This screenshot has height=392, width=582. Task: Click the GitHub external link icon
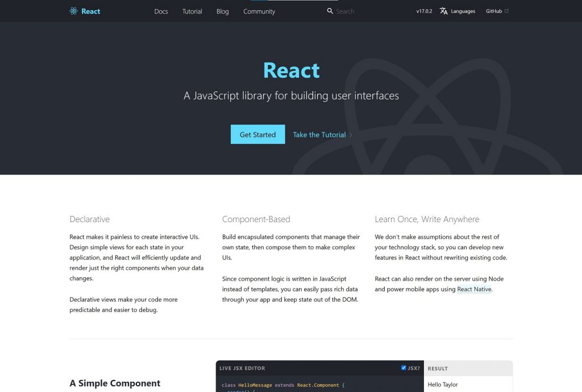(x=506, y=11)
